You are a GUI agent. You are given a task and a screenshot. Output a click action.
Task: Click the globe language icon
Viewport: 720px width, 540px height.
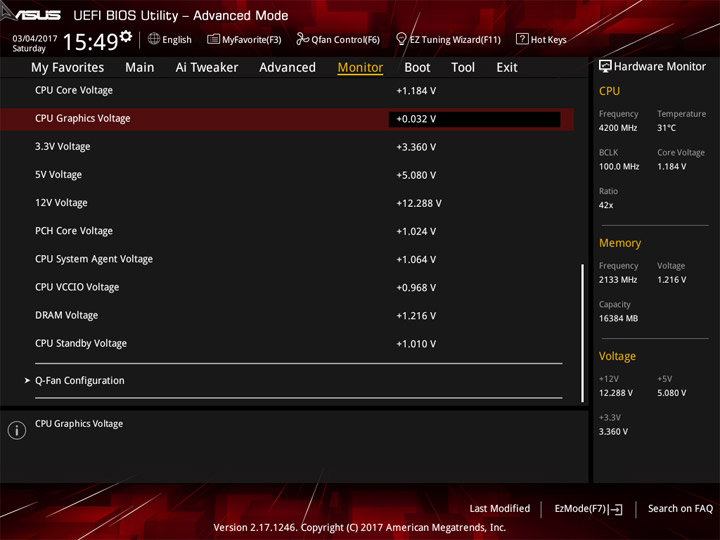[154, 39]
